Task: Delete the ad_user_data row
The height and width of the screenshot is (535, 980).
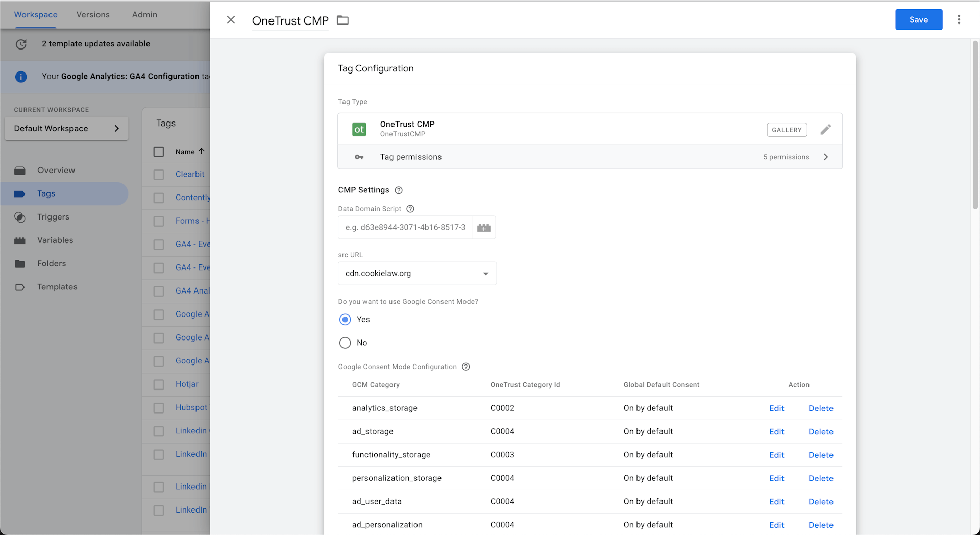Action: tap(821, 502)
